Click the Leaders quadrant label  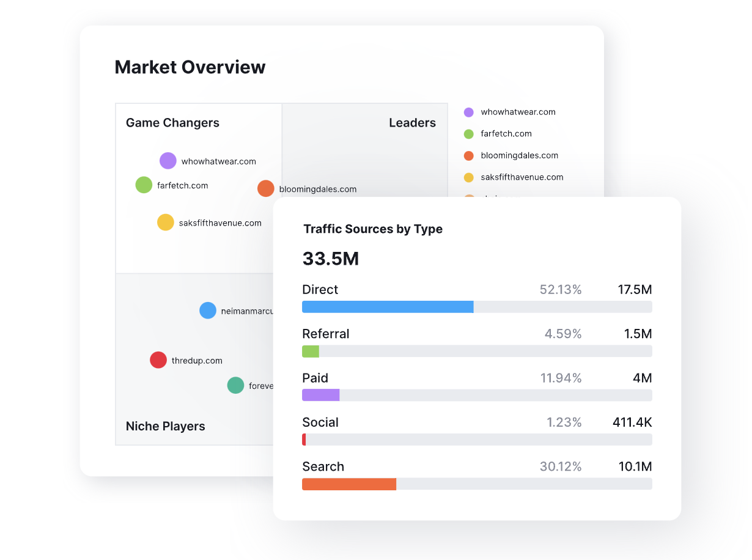point(412,123)
